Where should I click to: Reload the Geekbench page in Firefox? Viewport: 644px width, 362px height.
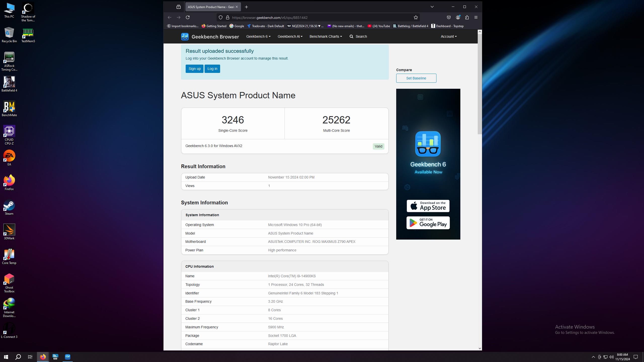pyautogui.click(x=188, y=17)
